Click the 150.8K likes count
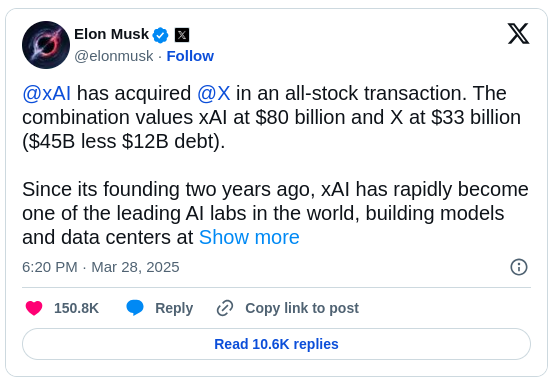The height and width of the screenshot is (387, 550). [76, 308]
